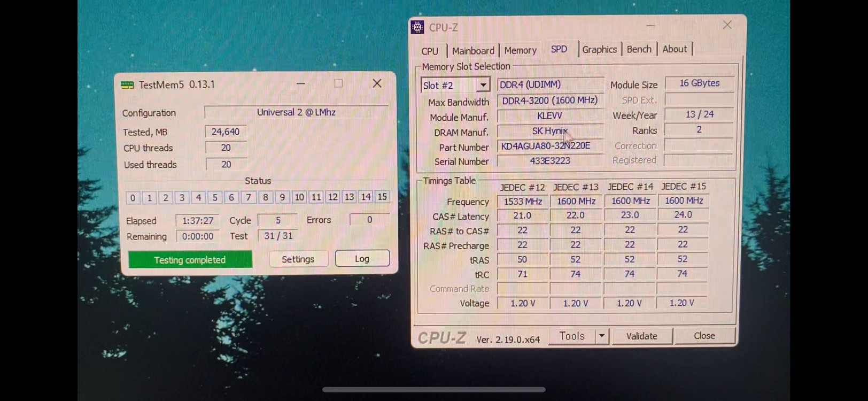The height and width of the screenshot is (401, 868).
Task: Minimize the CPU-Z window
Action: point(650,25)
